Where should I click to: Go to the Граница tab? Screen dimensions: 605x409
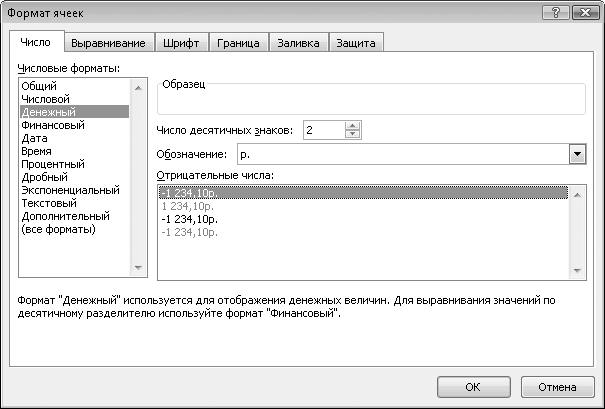[239, 43]
